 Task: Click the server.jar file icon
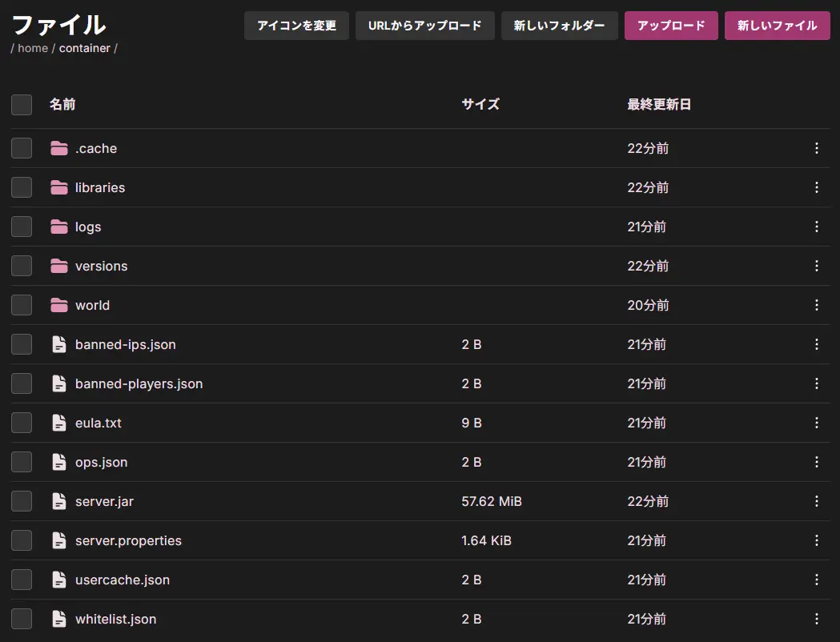tap(59, 501)
